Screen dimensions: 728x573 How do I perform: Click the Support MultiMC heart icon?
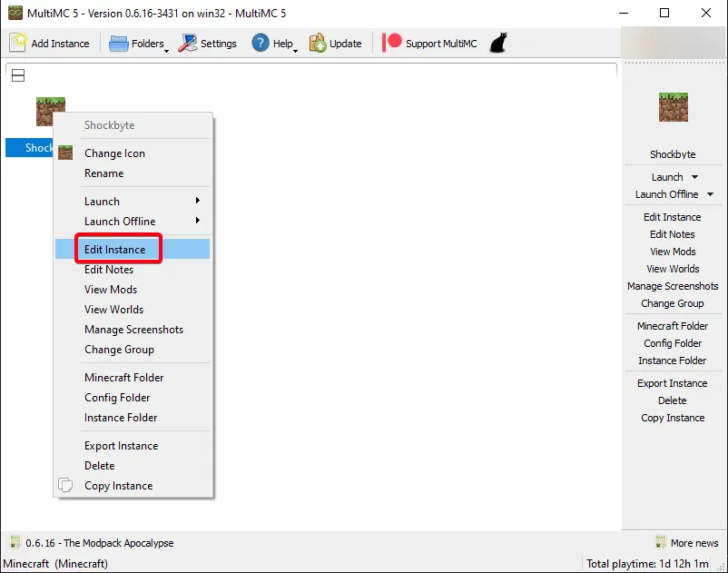pyautogui.click(x=391, y=43)
